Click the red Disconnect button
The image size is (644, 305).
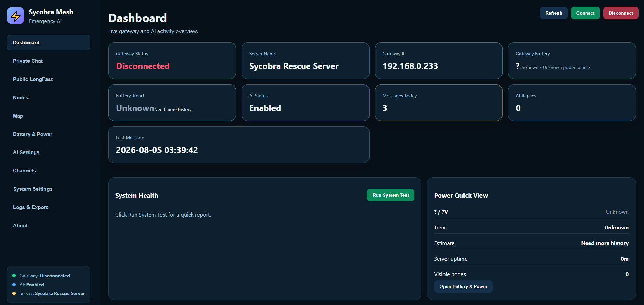coord(621,13)
